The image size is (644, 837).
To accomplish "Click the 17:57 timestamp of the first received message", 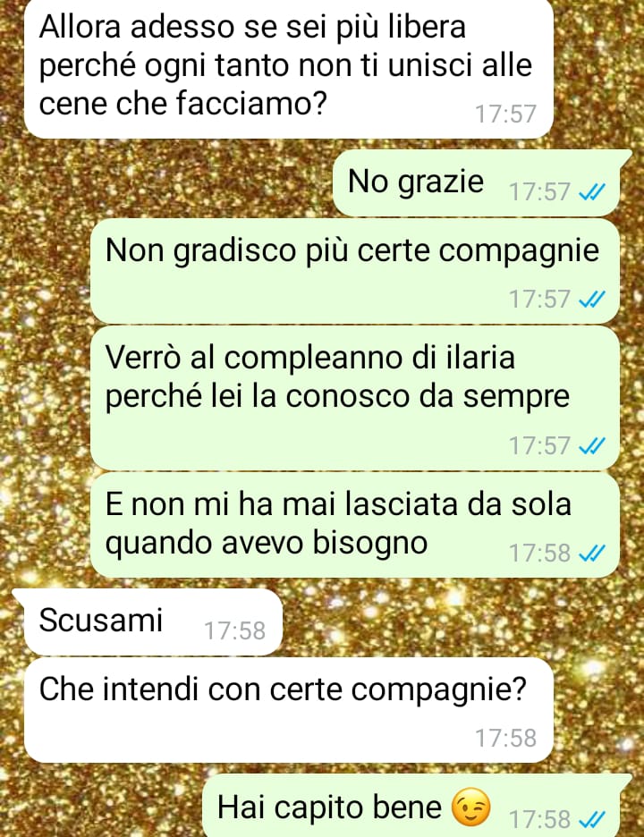I will pyautogui.click(x=505, y=114).
